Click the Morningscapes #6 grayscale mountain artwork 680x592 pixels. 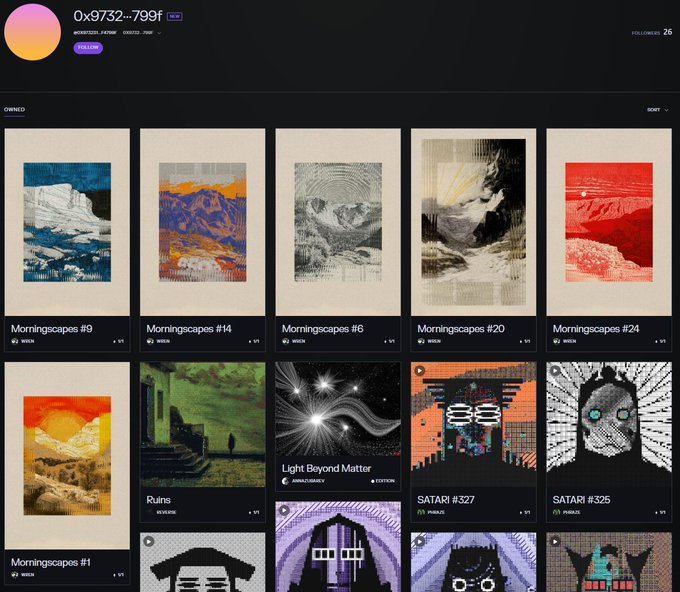pyautogui.click(x=338, y=222)
